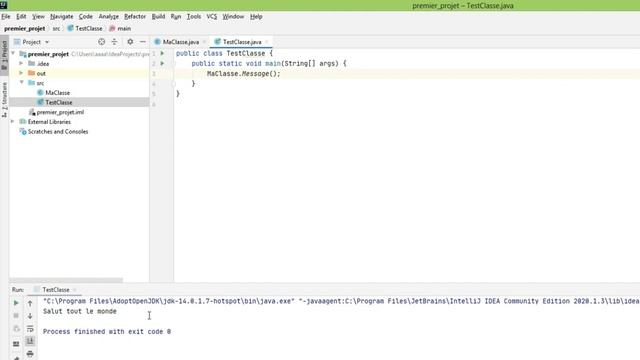The width and height of the screenshot is (640, 360).
Task: Click 'Salut tout le monde' console output
Action: click(x=80, y=311)
